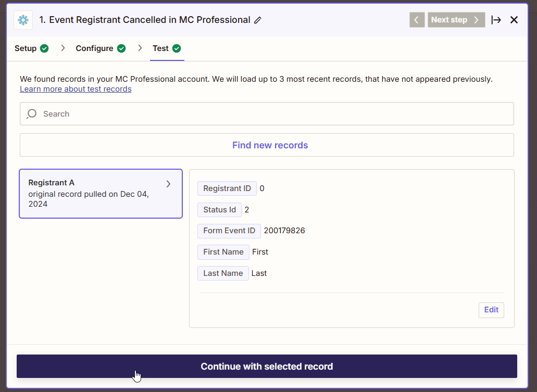Click the Form Event ID field label

click(229, 231)
